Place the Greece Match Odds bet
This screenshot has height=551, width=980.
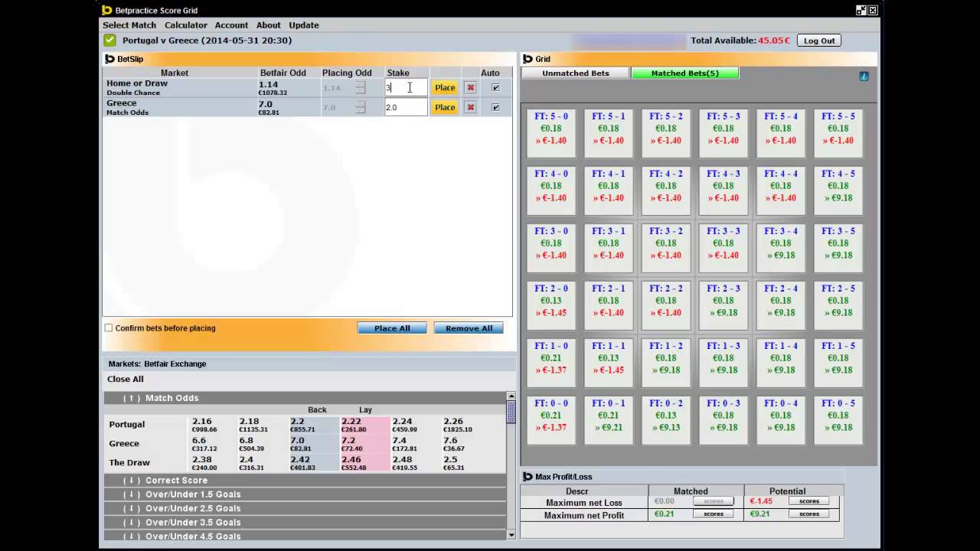coord(445,107)
